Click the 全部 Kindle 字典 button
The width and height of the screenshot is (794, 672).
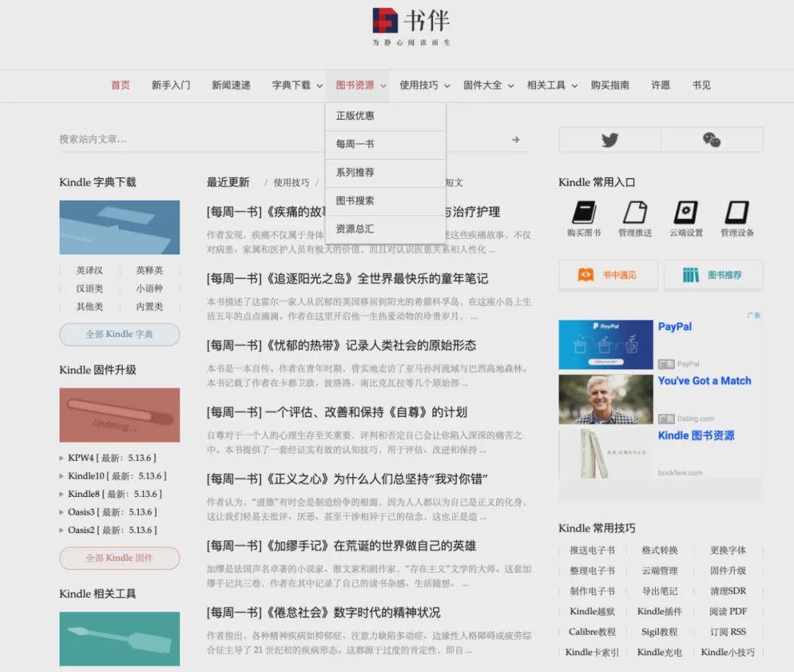[120, 335]
